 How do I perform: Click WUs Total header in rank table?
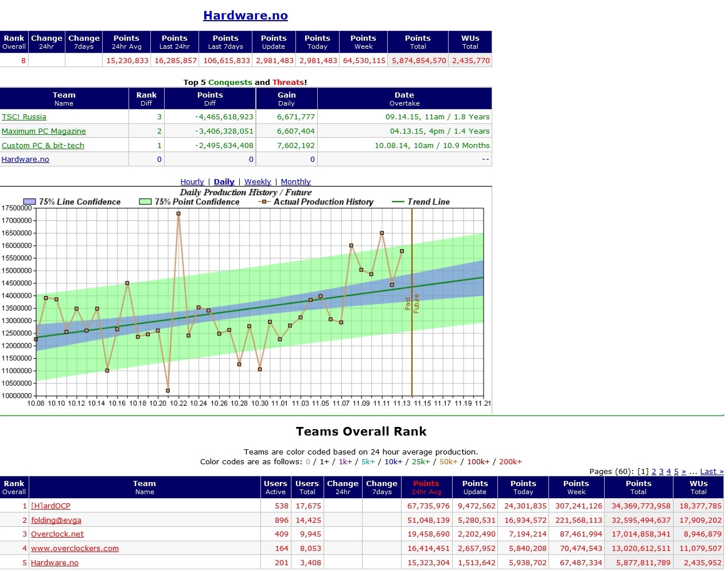tap(698, 487)
